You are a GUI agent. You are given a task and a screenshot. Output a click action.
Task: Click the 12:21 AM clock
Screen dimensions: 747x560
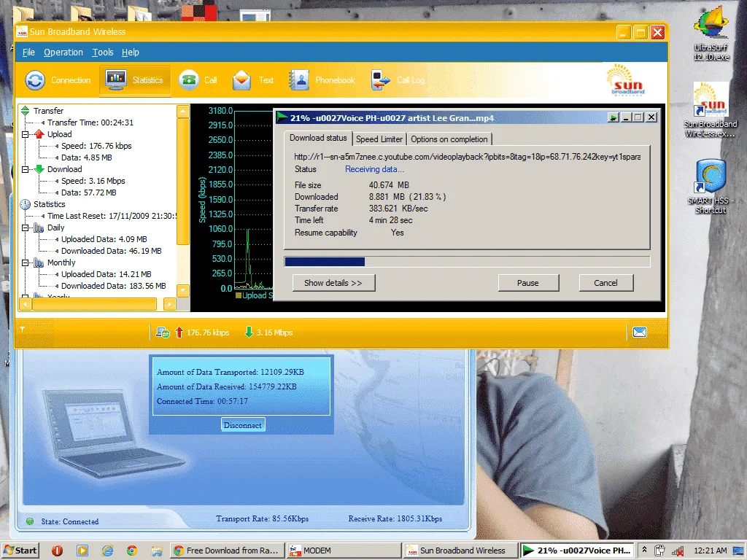[x=711, y=551]
